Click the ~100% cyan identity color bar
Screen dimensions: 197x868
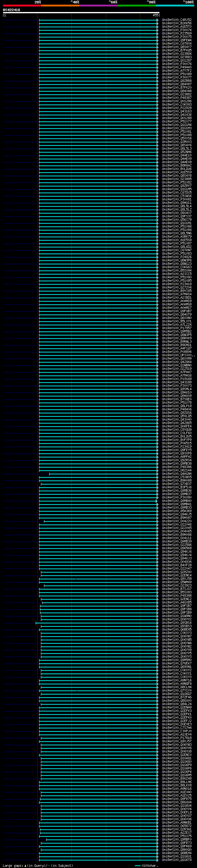175,6
